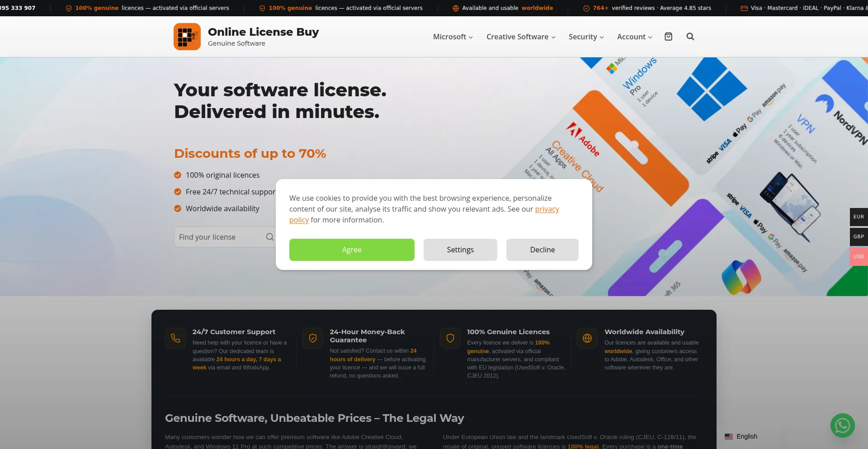Expand the Security menu

click(x=586, y=37)
